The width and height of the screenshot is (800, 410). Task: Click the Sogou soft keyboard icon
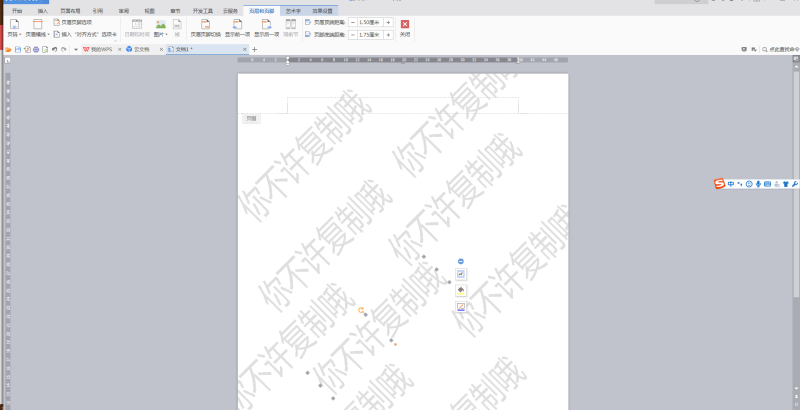point(767,184)
